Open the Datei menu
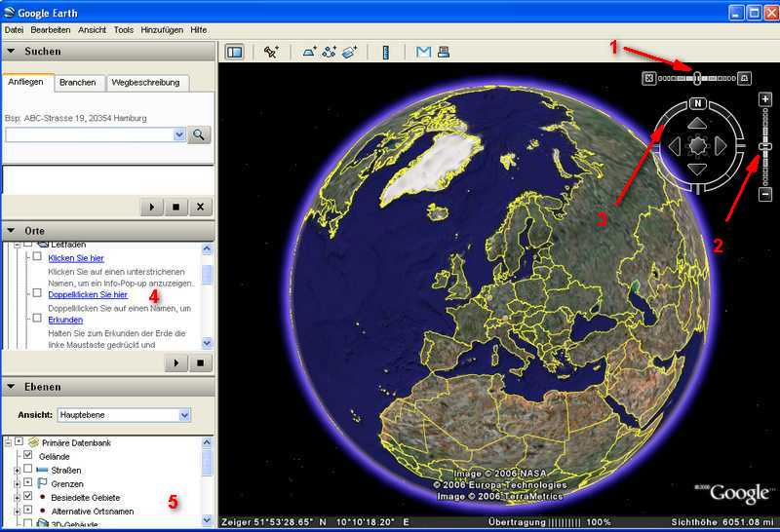 click(14, 30)
